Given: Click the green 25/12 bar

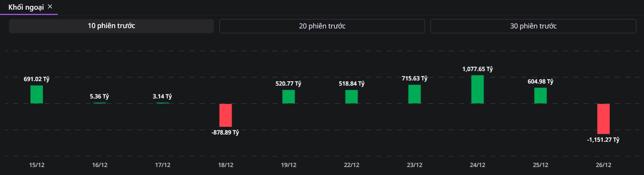Looking at the screenshot, I should click(541, 96).
